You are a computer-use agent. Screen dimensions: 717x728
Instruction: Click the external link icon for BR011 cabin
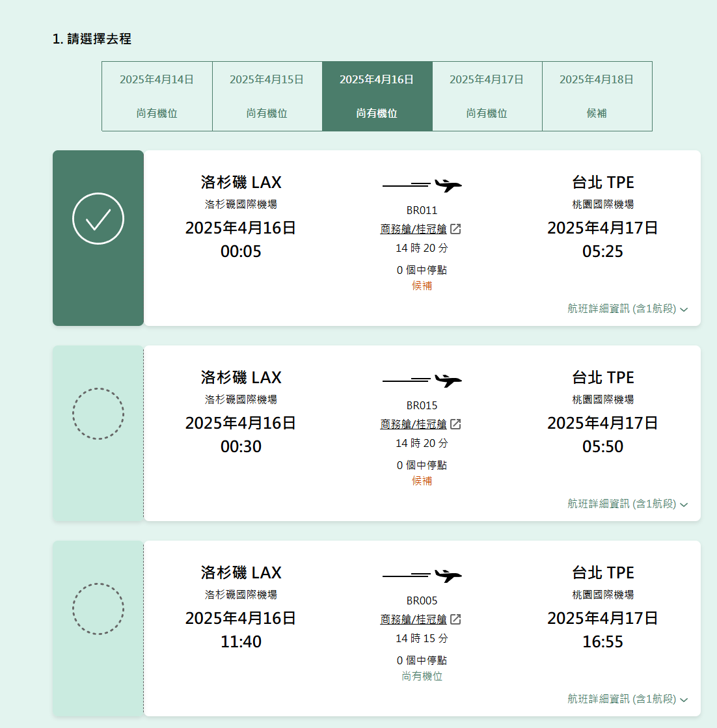(x=455, y=229)
